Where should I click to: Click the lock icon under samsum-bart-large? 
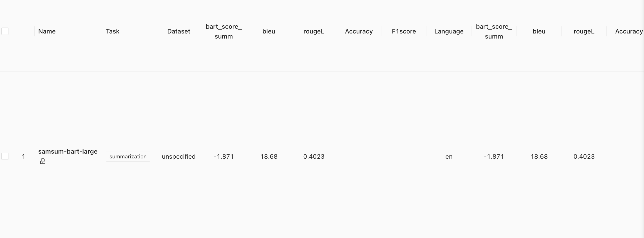pyautogui.click(x=43, y=161)
